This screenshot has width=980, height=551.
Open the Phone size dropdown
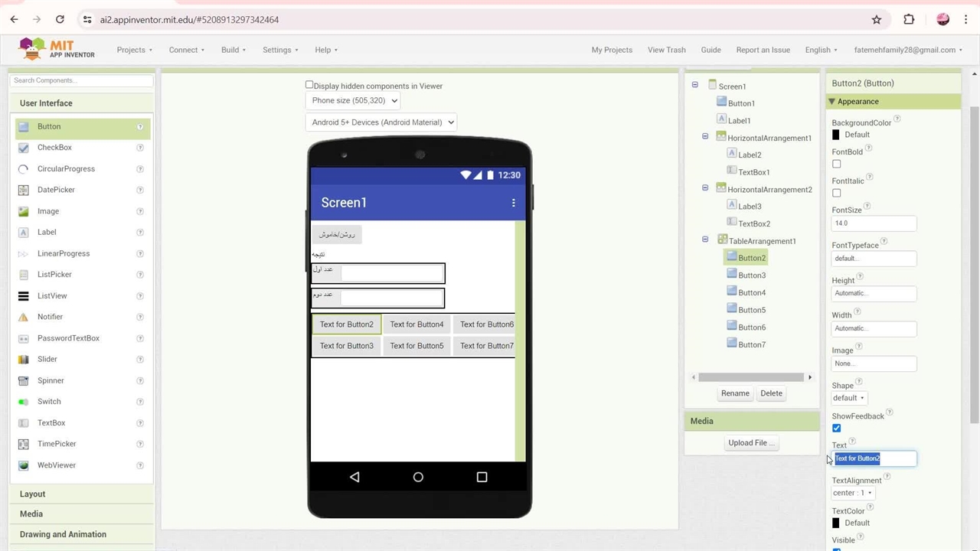(x=354, y=100)
